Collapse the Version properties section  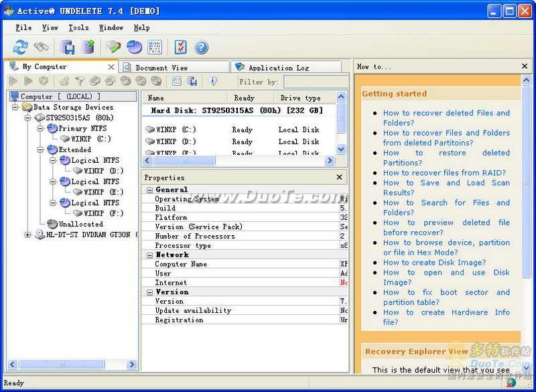[x=149, y=292]
